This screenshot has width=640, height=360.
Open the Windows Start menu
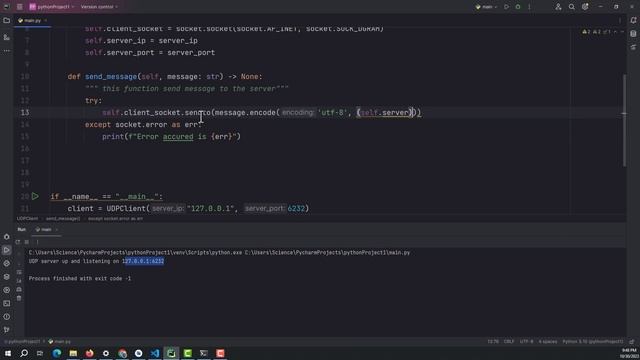8,353
